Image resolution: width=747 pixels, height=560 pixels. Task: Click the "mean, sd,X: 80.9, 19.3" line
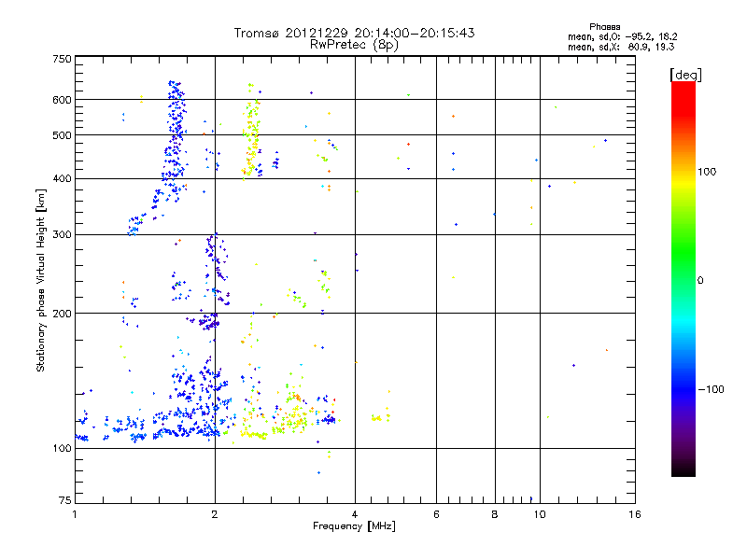[621, 47]
